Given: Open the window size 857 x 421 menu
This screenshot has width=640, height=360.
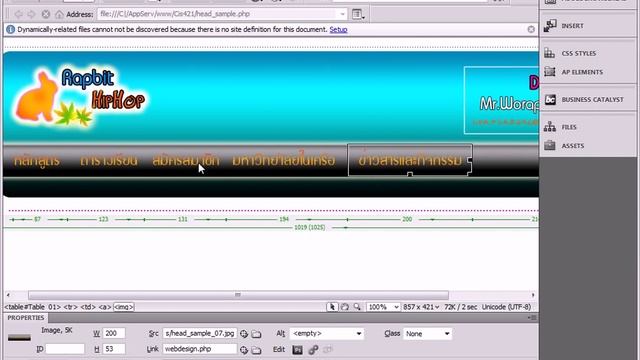Looking at the screenshot, I should click(x=421, y=307).
